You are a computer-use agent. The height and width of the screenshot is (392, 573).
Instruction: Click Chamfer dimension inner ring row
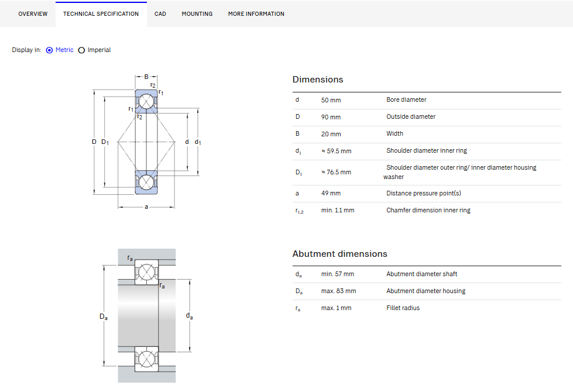(427, 211)
